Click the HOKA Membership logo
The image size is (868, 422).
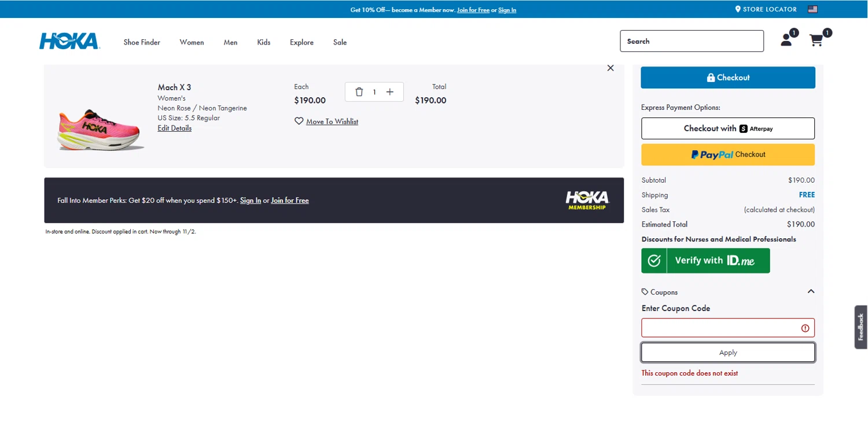point(587,200)
